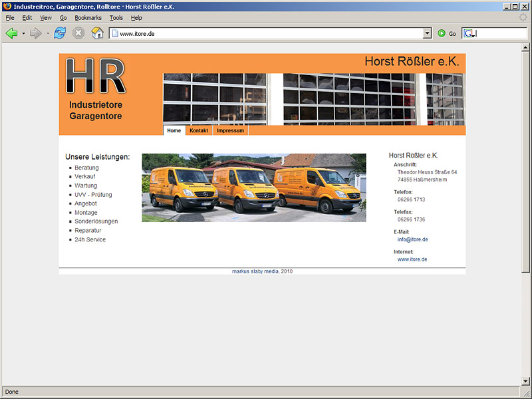Follow the www.itore.de internet link
This screenshot has height=399, width=532.
412,259
